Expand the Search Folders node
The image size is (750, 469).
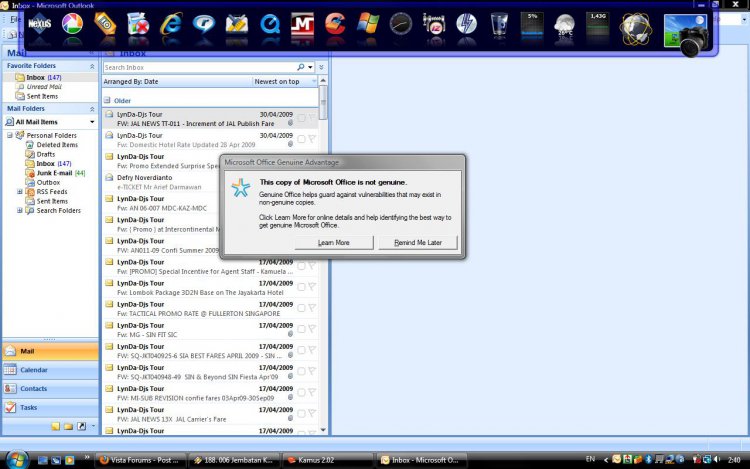(20, 210)
